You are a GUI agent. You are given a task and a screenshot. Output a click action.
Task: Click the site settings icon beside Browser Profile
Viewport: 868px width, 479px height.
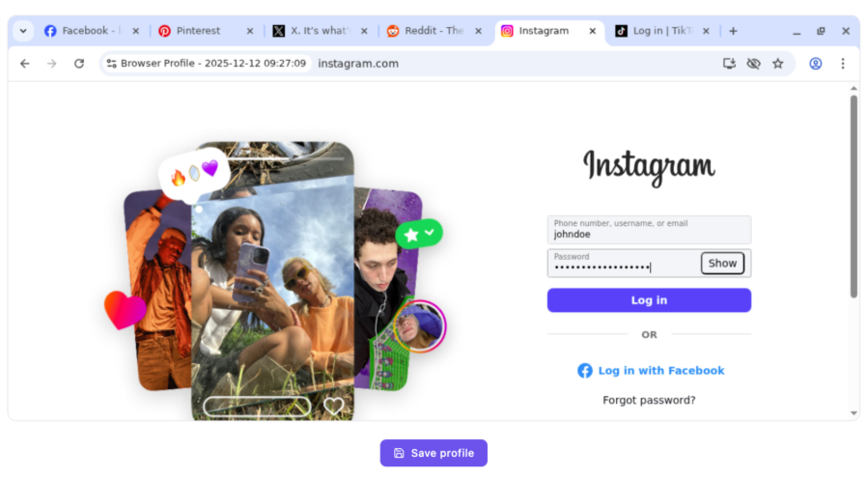pyautogui.click(x=112, y=64)
